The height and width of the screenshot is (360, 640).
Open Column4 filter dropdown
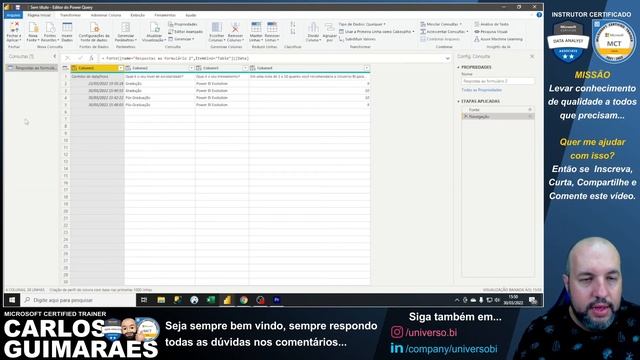point(367,68)
